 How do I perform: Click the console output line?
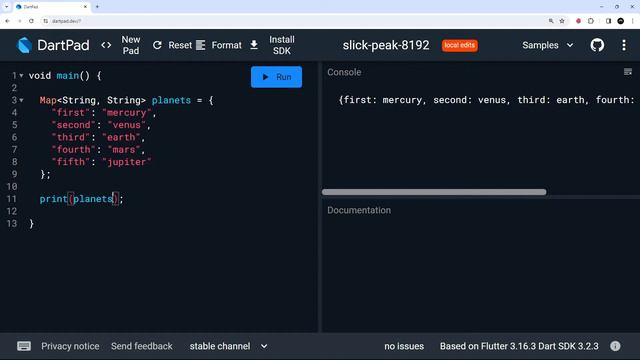486,100
